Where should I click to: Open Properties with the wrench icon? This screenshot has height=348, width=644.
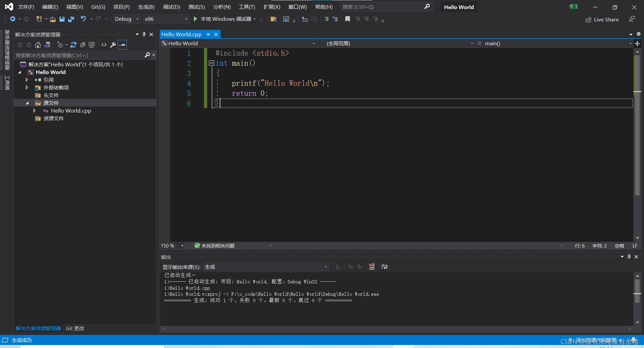(113, 45)
